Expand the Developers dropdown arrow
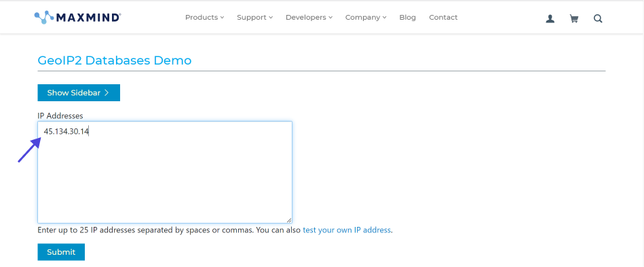This screenshot has width=644, height=267. coord(330,18)
